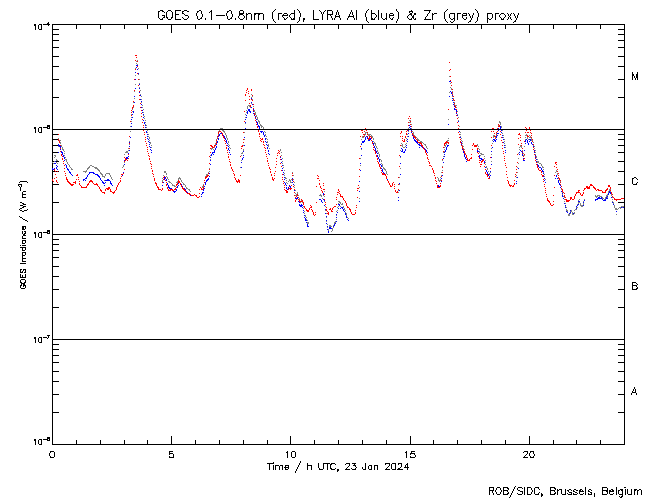This screenshot has width=650, height=500.
Task: Click the x-axis tick label 0
Action: tap(52, 454)
